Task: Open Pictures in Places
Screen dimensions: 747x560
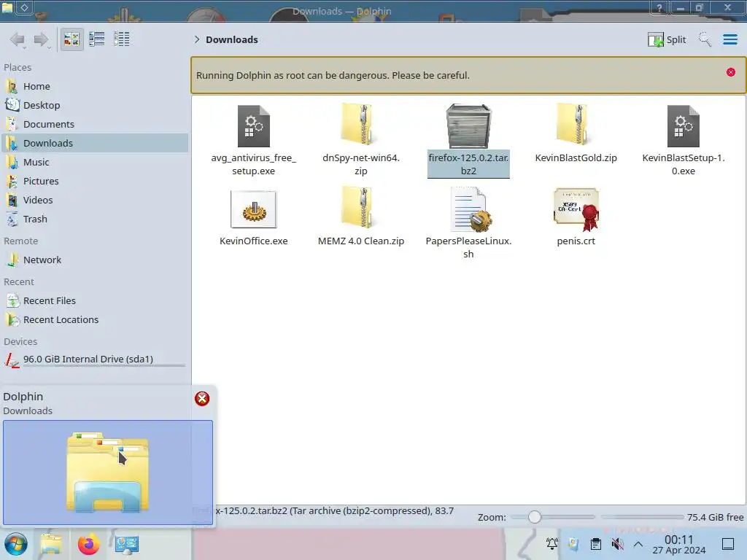Action: 94,182
